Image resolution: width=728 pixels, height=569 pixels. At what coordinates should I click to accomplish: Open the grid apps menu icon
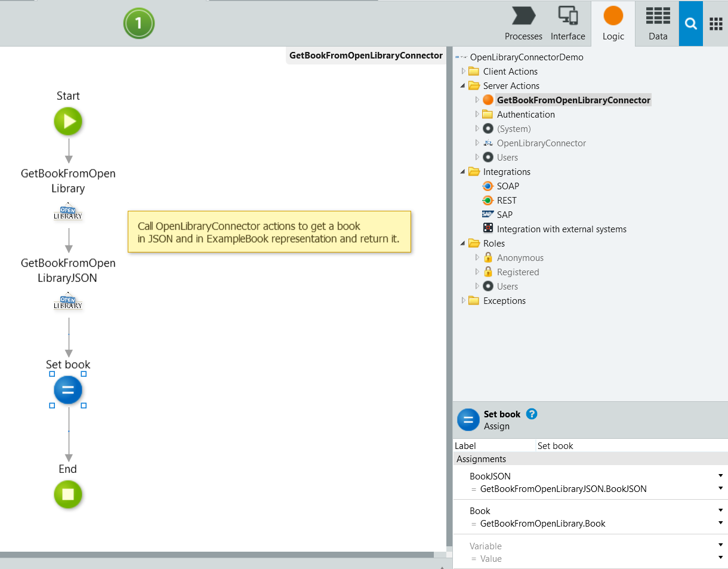pyautogui.click(x=716, y=23)
